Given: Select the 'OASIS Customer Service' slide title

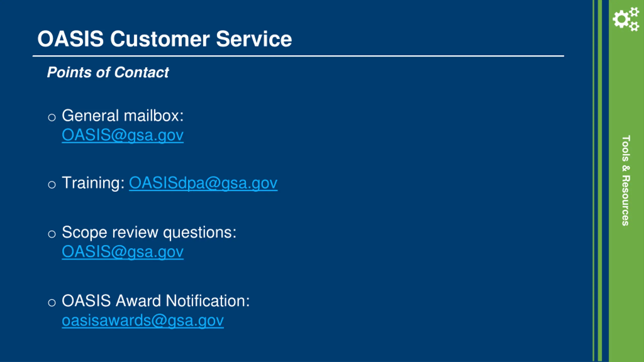Looking at the screenshot, I should pyautogui.click(x=165, y=39).
